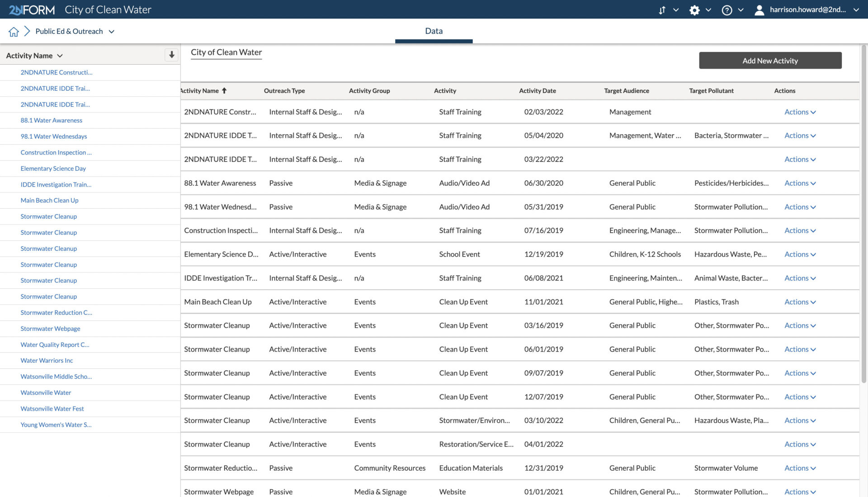The width and height of the screenshot is (868, 497).
Task: Sort by Activity Date column header
Action: (538, 91)
